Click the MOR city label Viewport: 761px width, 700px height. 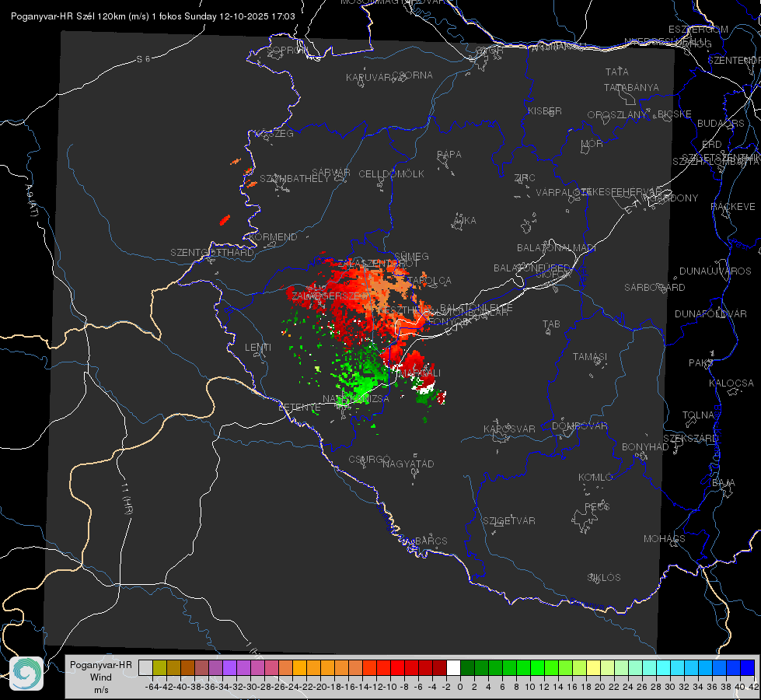(592, 144)
